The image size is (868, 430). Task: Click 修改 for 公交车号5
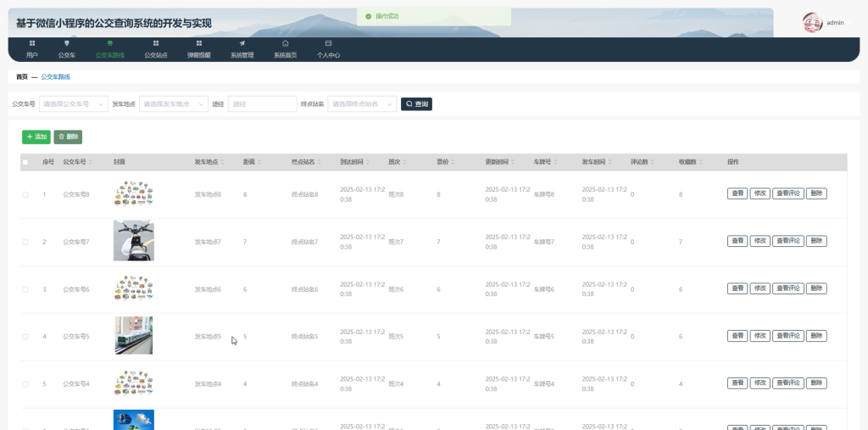(759, 336)
